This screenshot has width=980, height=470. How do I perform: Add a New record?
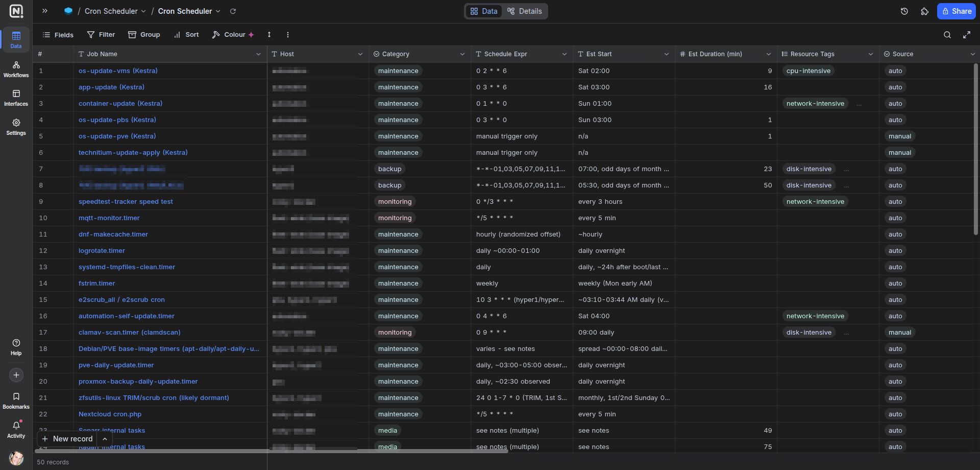pos(67,439)
